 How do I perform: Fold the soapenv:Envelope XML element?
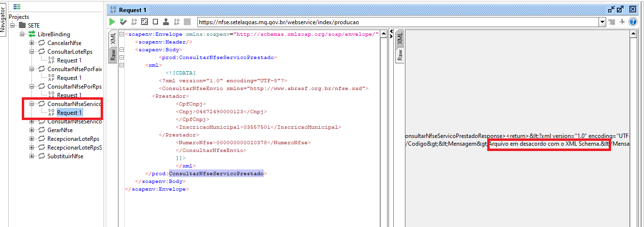[x=121, y=34]
